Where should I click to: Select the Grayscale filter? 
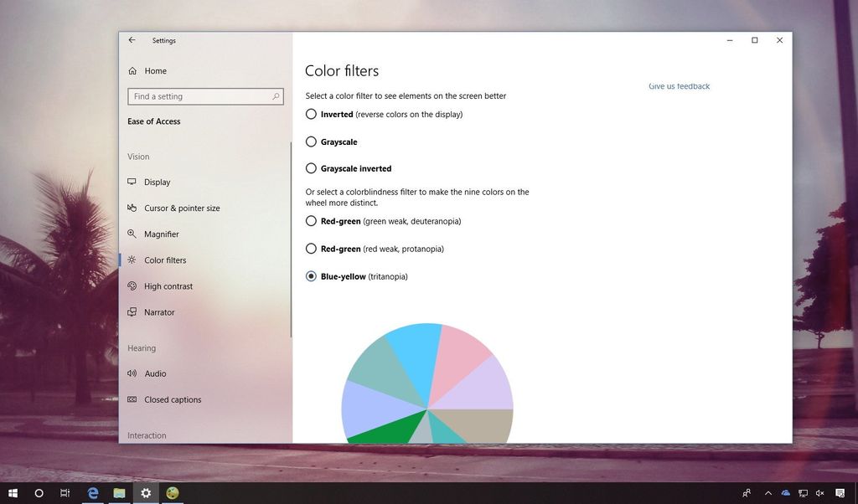pos(311,141)
